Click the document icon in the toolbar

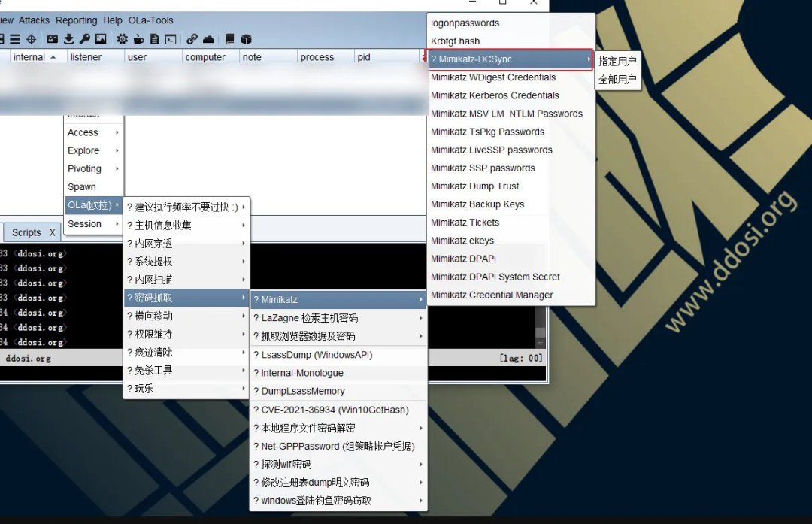click(x=154, y=39)
